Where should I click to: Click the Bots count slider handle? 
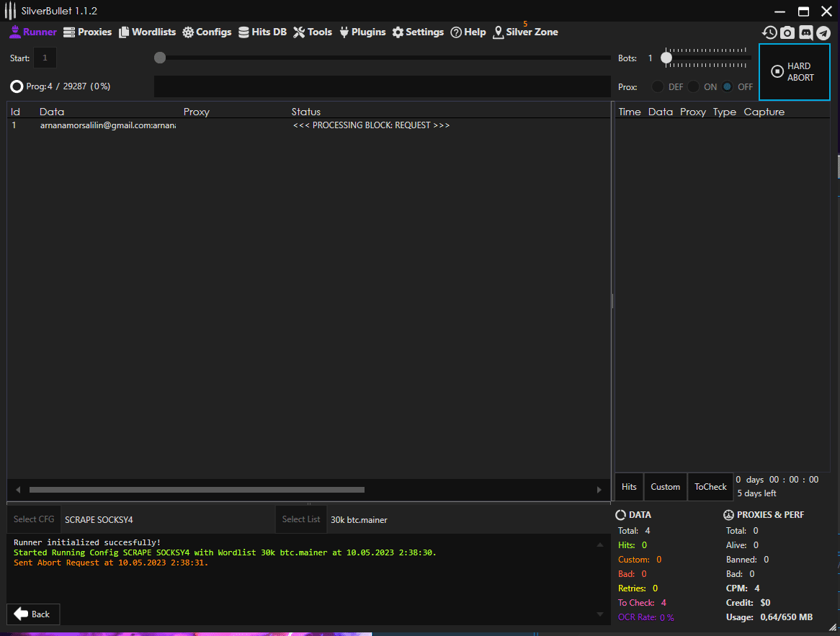click(x=667, y=58)
